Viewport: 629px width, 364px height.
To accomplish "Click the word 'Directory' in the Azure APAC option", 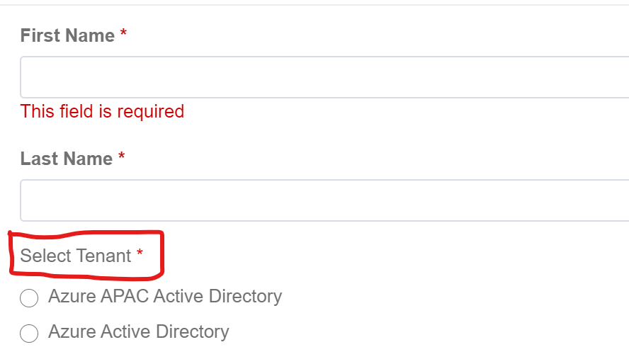I will [245, 297].
